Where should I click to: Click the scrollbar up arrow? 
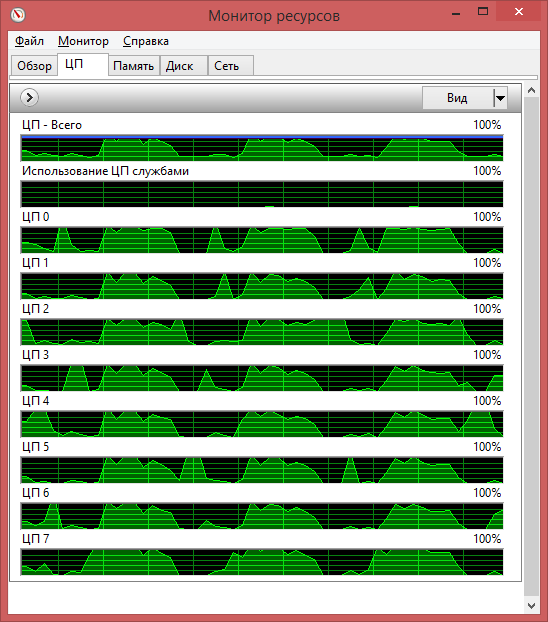click(x=531, y=90)
